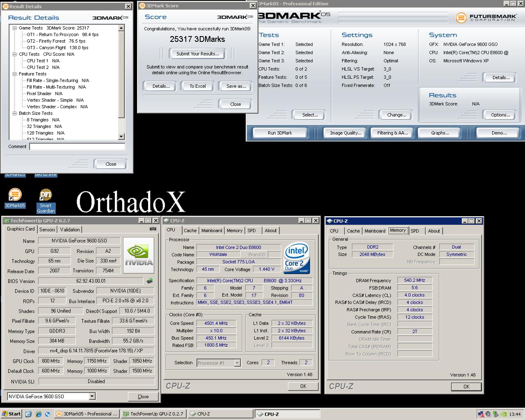525x420 pixels.
Task: Switch to Memory tab in left CPU-Z
Action: pos(235,231)
